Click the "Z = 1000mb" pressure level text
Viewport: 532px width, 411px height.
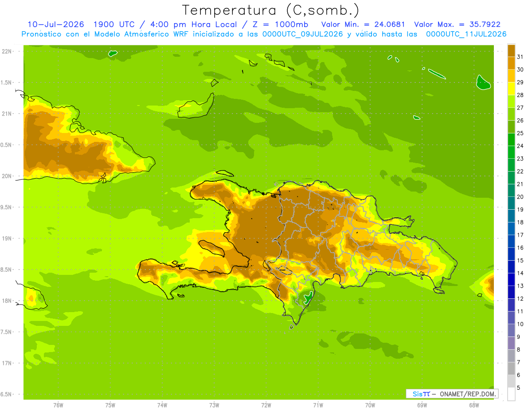280,24
